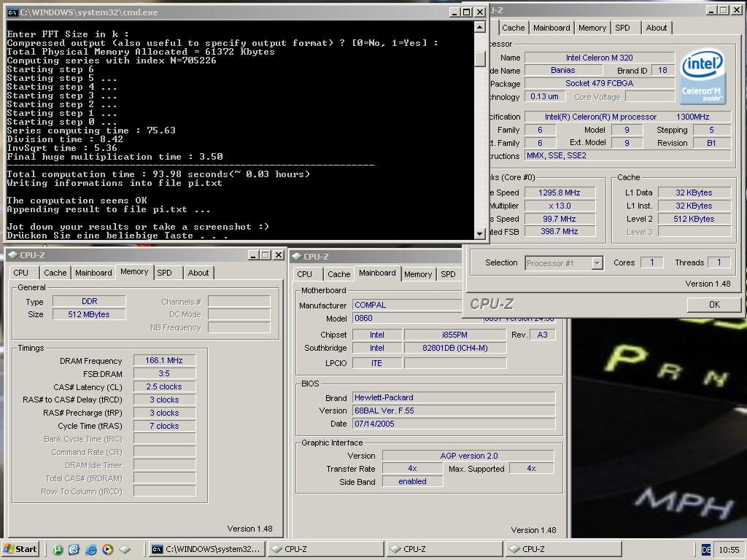Click cmd.exe scrollbar up arrow

pyautogui.click(x=480, y=28)
